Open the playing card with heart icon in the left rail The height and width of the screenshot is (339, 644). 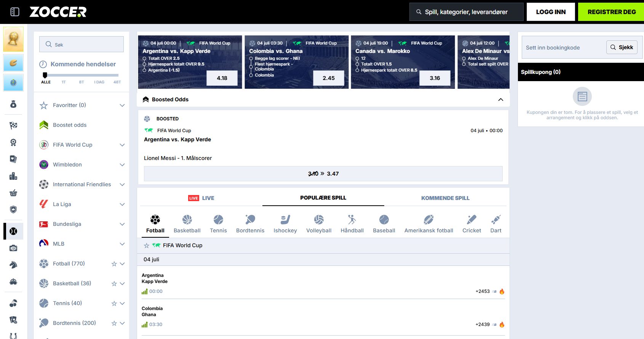[x=13, y=159]
